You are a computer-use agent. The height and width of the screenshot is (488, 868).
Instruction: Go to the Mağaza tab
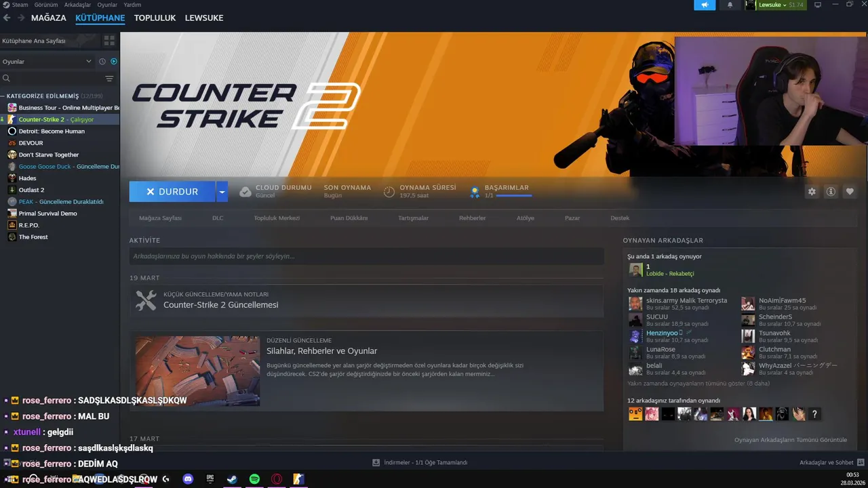pos(49,18)
